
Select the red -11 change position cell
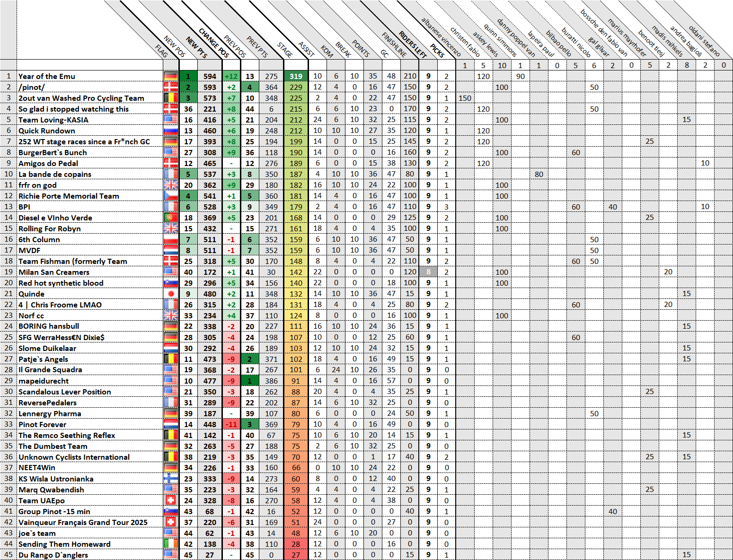point(231,424)
